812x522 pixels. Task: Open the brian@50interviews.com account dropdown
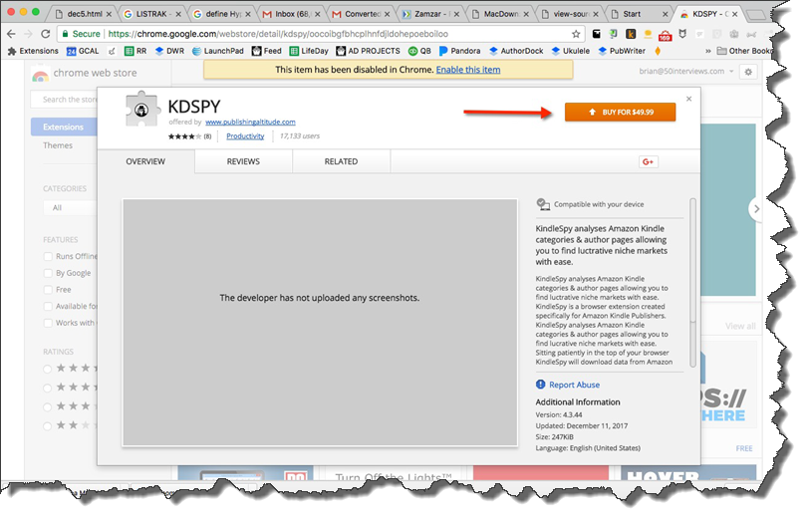686,72
